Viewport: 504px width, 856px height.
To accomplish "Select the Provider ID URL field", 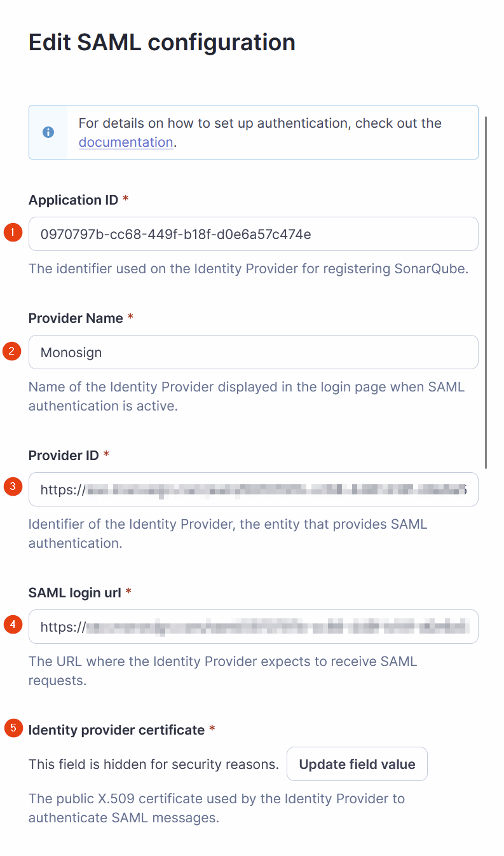I will coord(253,489).
